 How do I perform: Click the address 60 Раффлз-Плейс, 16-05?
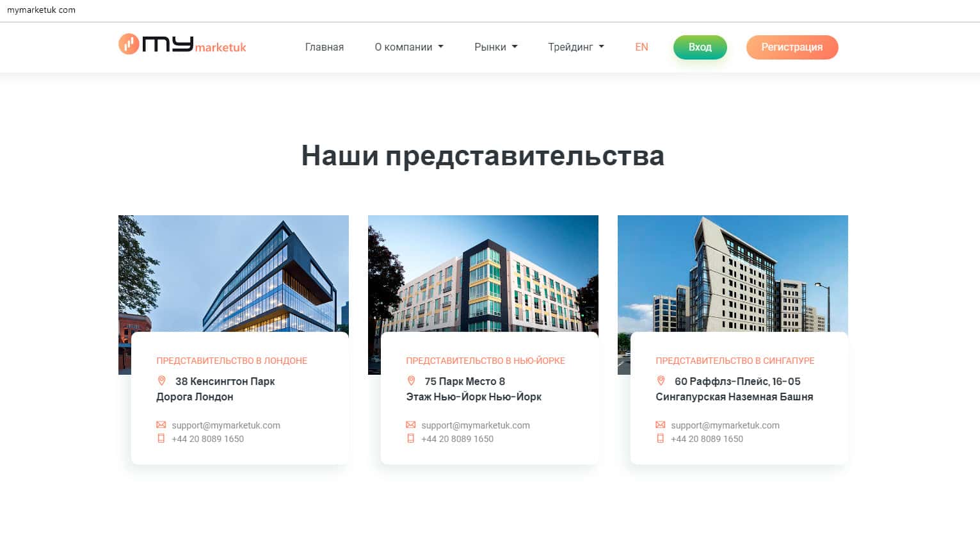tap(737, 381)
